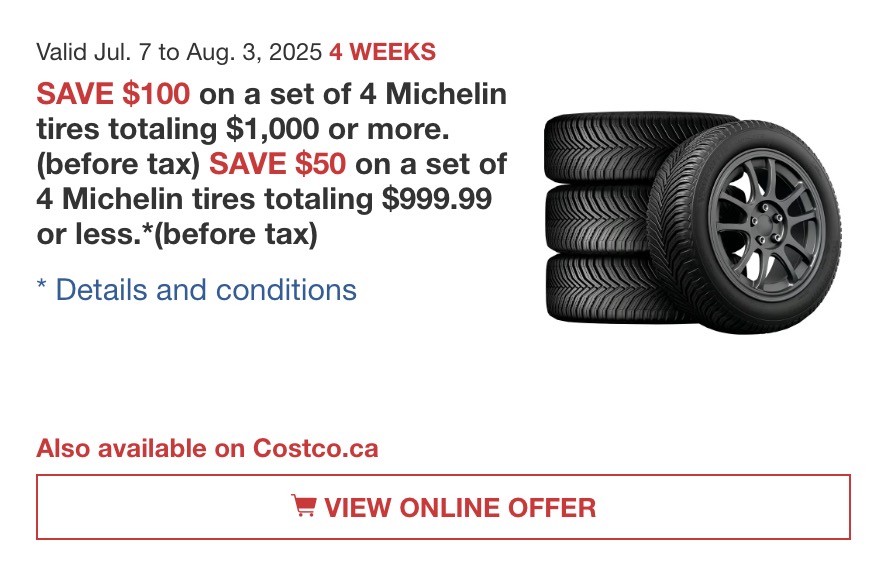
Task: Click the red SAVE $100 text
Action: pos(113,94)
